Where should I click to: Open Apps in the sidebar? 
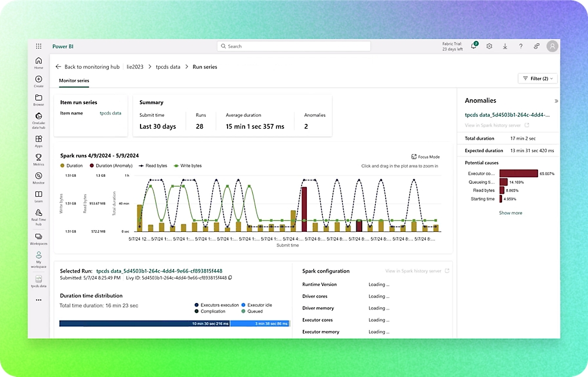(39, 141)
